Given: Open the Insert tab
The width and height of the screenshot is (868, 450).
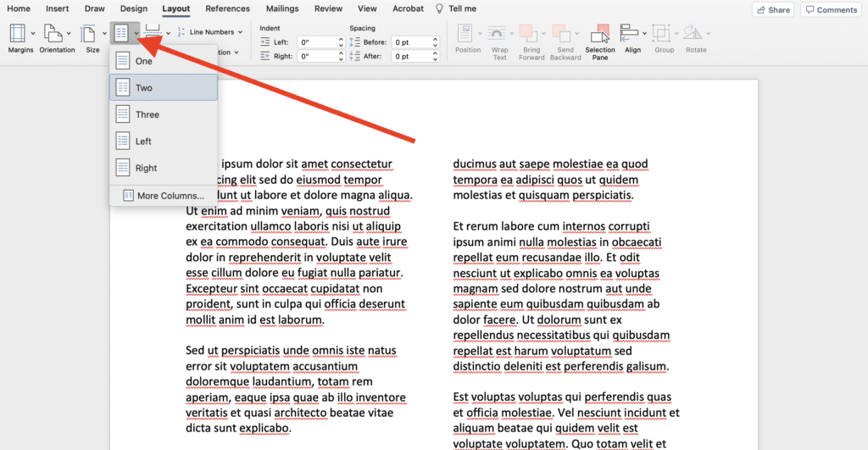Looking at the screenshot, I should tap(58, 8).
